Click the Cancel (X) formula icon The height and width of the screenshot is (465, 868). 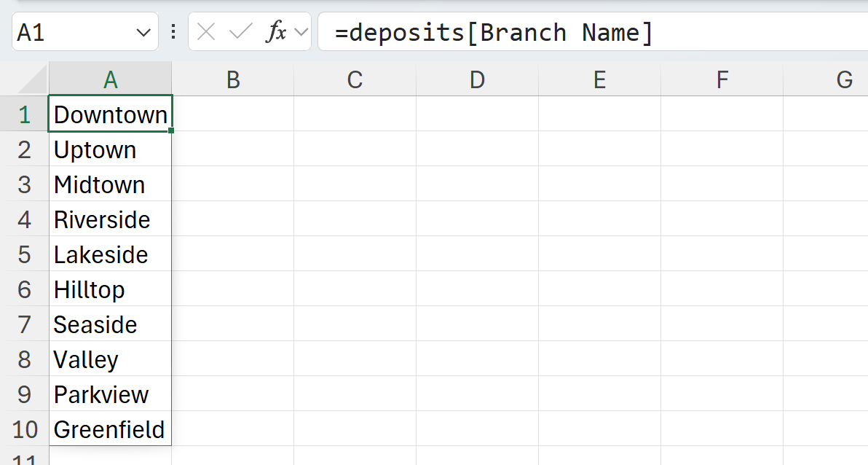(x=206, y=32)
